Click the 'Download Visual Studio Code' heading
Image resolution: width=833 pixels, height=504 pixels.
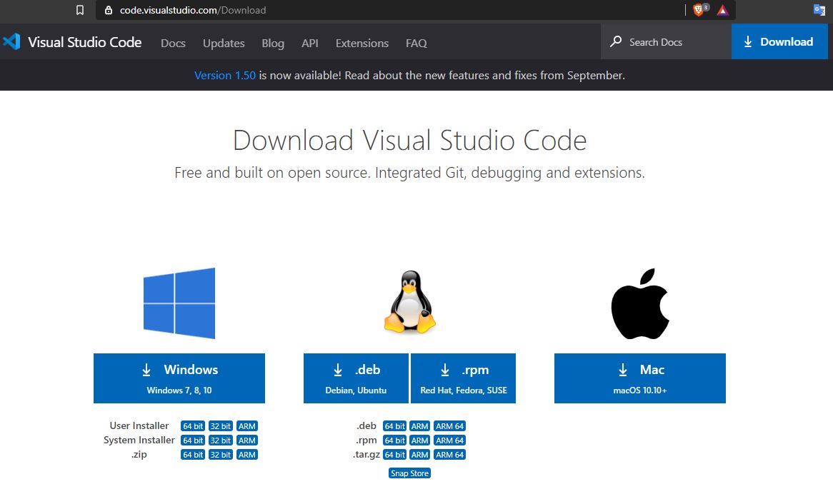click(x=409, y=141)
